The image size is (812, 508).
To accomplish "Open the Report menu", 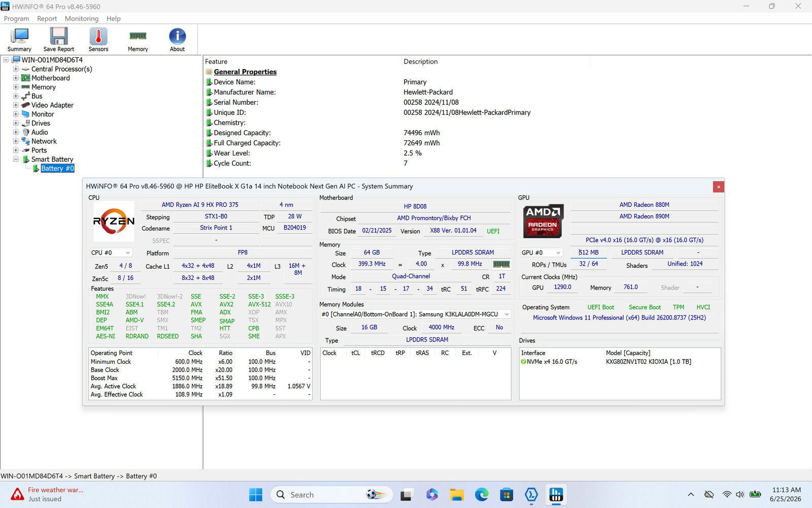I will (47, 19).
